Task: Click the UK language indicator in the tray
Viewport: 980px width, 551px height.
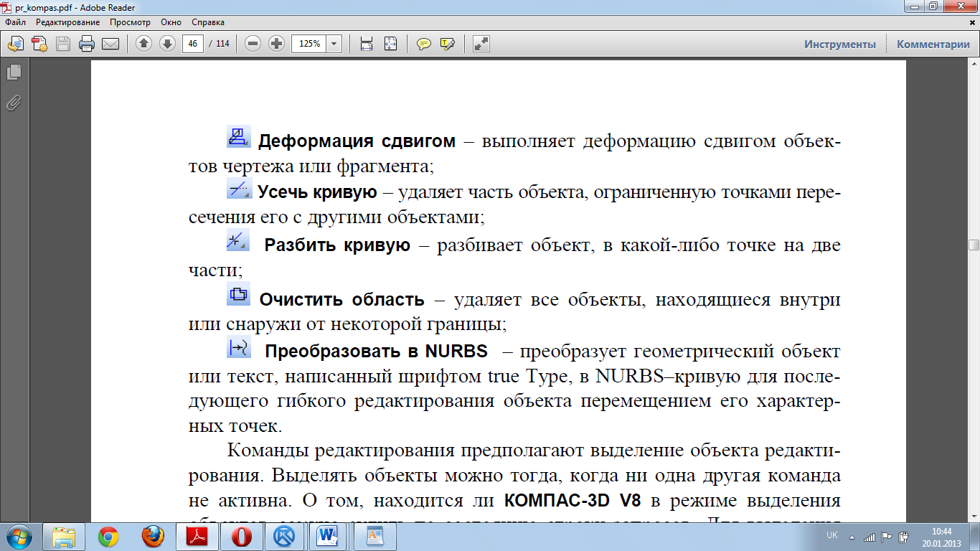Action: [832, 536]
